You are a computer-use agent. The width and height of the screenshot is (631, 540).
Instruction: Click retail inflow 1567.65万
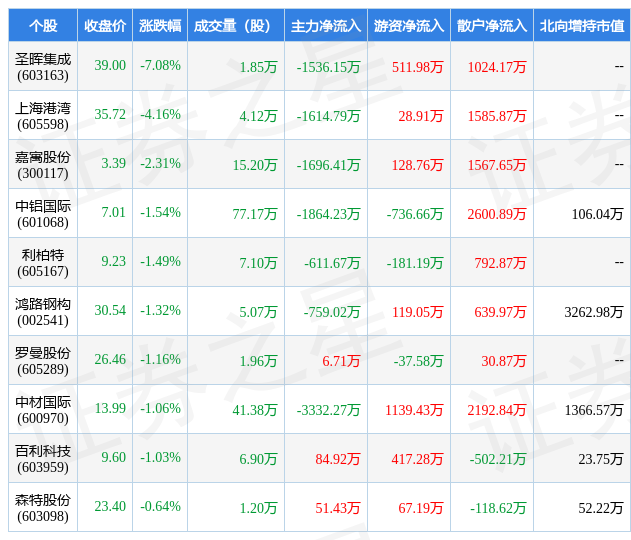497,165
